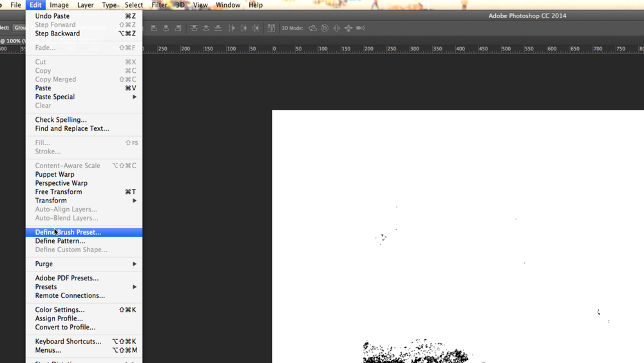Open Color Settings...
This screenshot has height=363, width=644.
coord(84,309)
